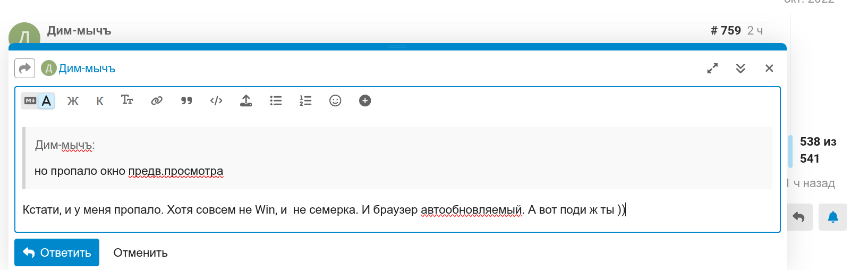Upload a file or image

pyautogui.click(x=246, y=100)
